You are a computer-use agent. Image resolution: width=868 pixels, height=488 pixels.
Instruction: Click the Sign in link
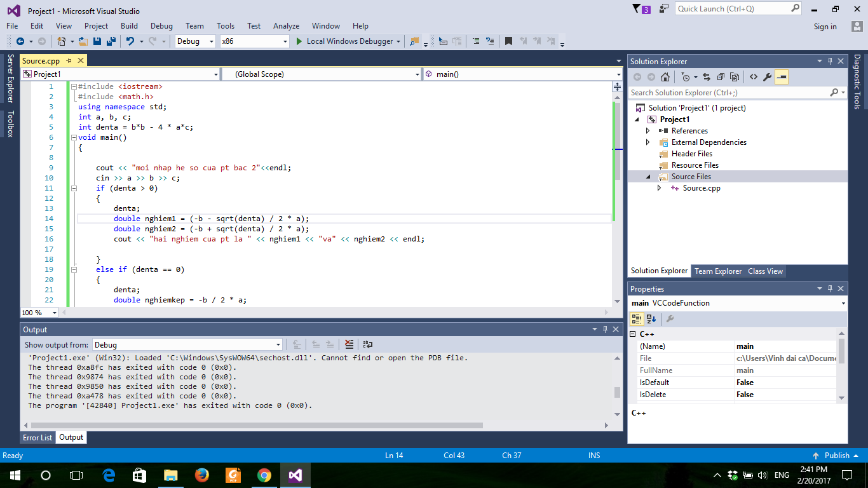click(825, 27)
